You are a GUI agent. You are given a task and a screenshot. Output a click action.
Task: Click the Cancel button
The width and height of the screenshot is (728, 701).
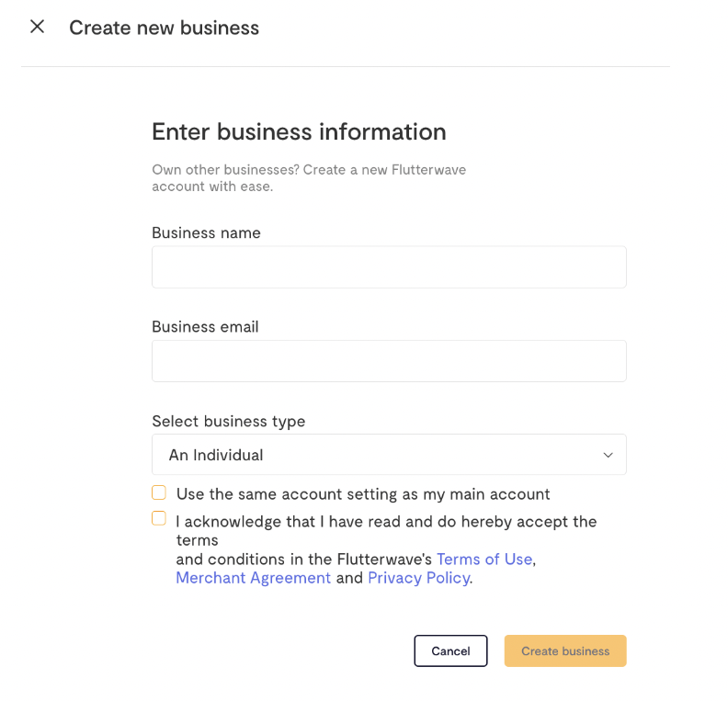point(450,650)
